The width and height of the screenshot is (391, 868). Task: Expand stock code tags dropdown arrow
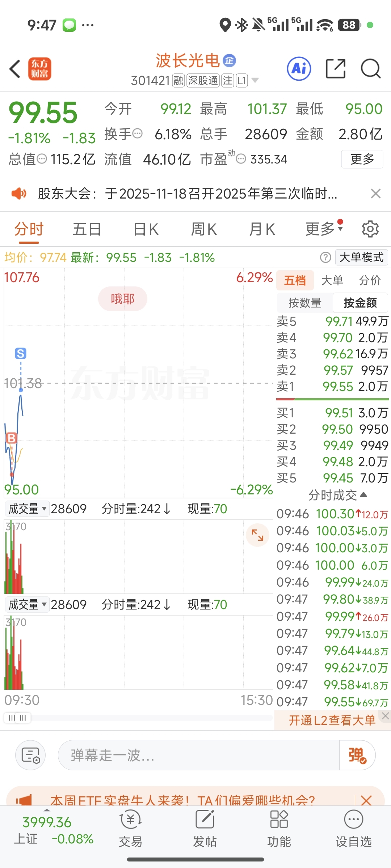point(255,80)
